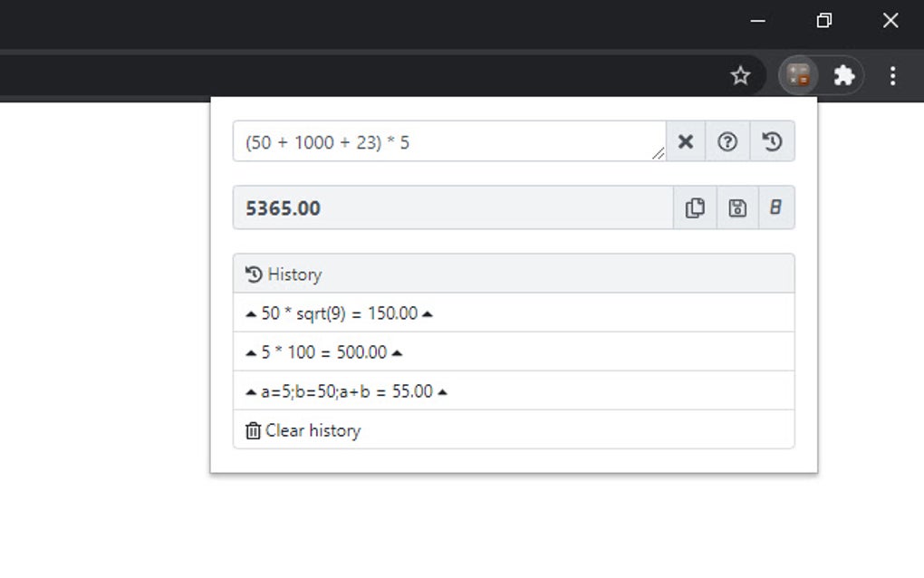
Task: Click the History panel header
Action: [x=513, y=274]
